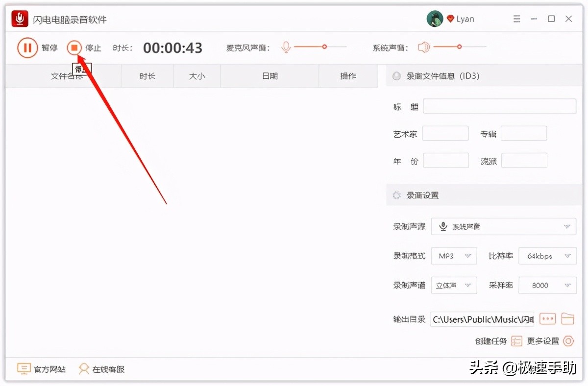Open 更多设置 via the gear icon

tap(568, 341)
